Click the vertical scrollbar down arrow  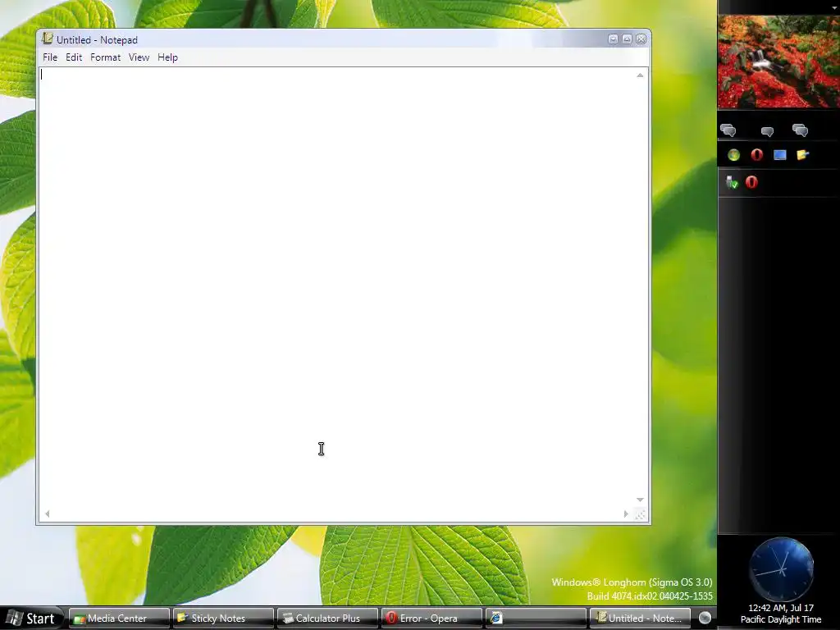[x=640, y=500]
